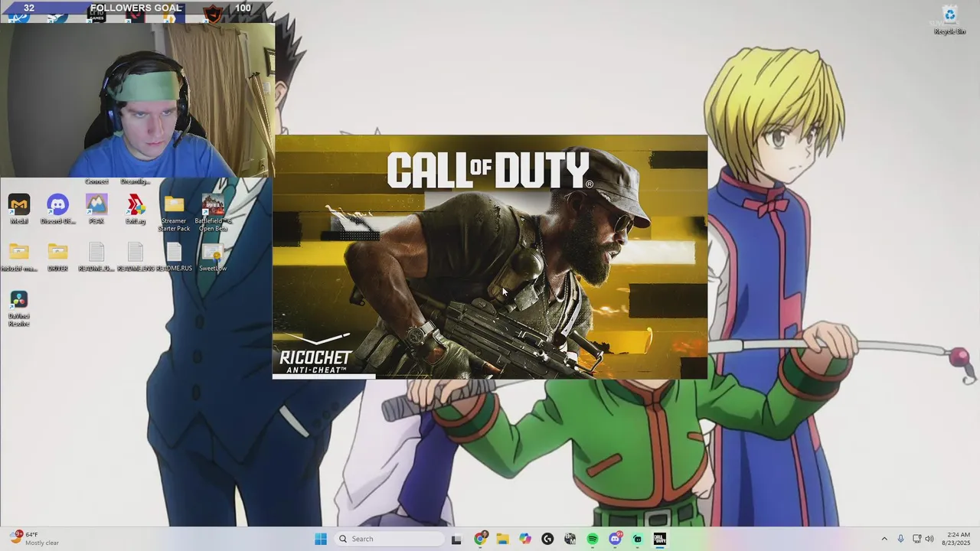
Task: Open Copilot from the taskbar
Action: click(x=525, y=539)
